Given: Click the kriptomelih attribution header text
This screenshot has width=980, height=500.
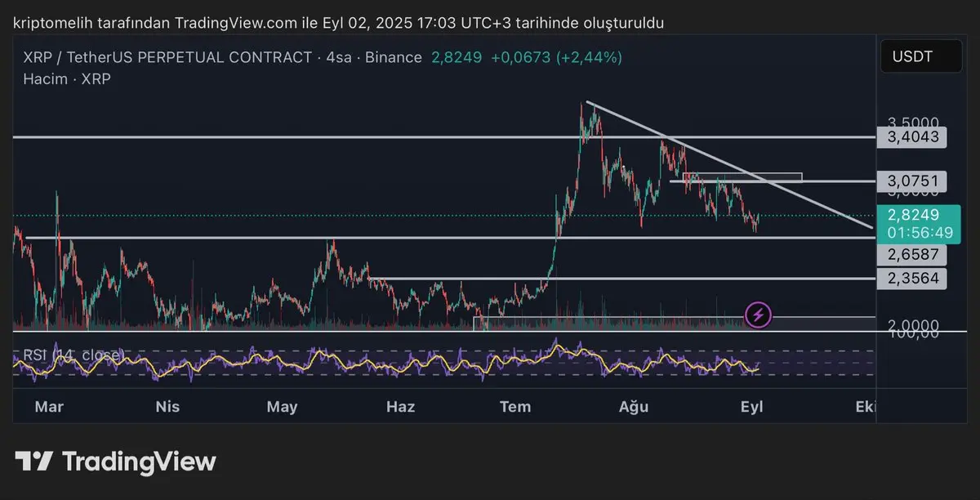Looking at the screenshot, I should coord(339,23).
